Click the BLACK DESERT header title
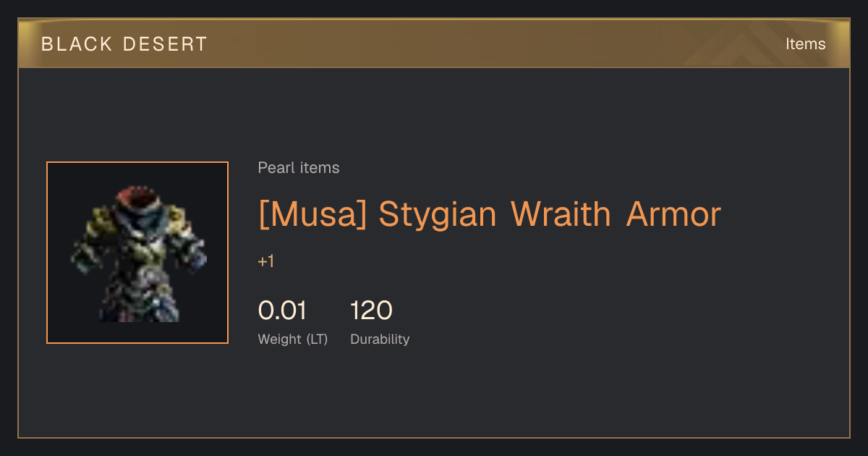Image resolution: width=868 pixels, height=456 pixels. (124, 44)
